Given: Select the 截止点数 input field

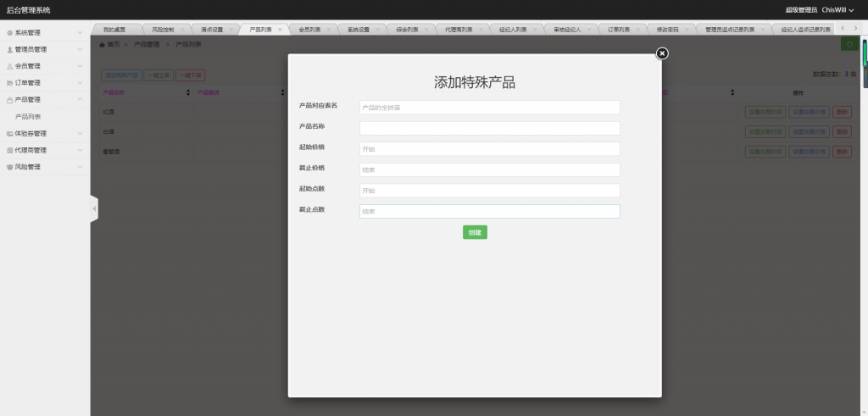Looking at the screenshot, I should point(489,211).
